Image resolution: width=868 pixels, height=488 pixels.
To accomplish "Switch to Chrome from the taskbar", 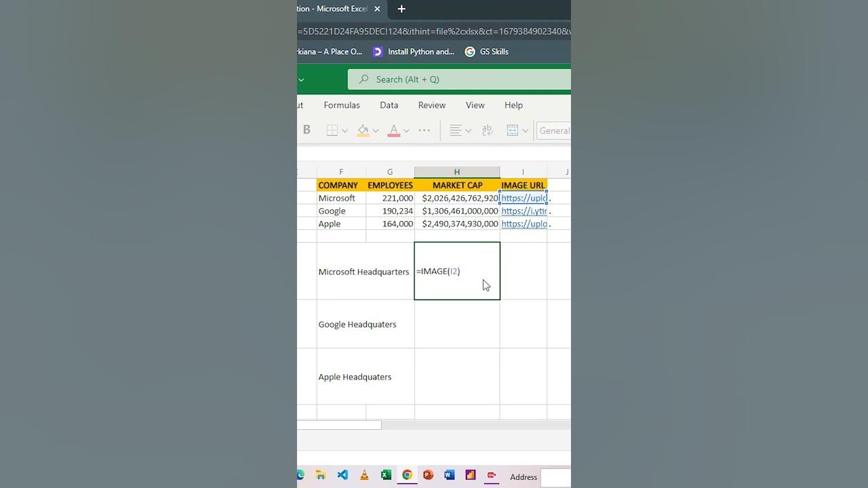I will click(x=407, y=475).
